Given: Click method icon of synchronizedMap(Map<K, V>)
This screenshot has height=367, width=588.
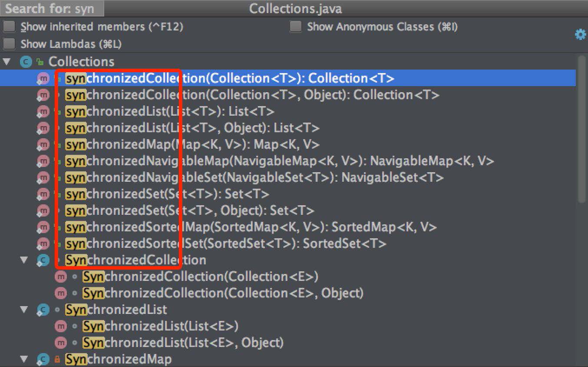Looking at the screenshot, I should tap(43, 144).
